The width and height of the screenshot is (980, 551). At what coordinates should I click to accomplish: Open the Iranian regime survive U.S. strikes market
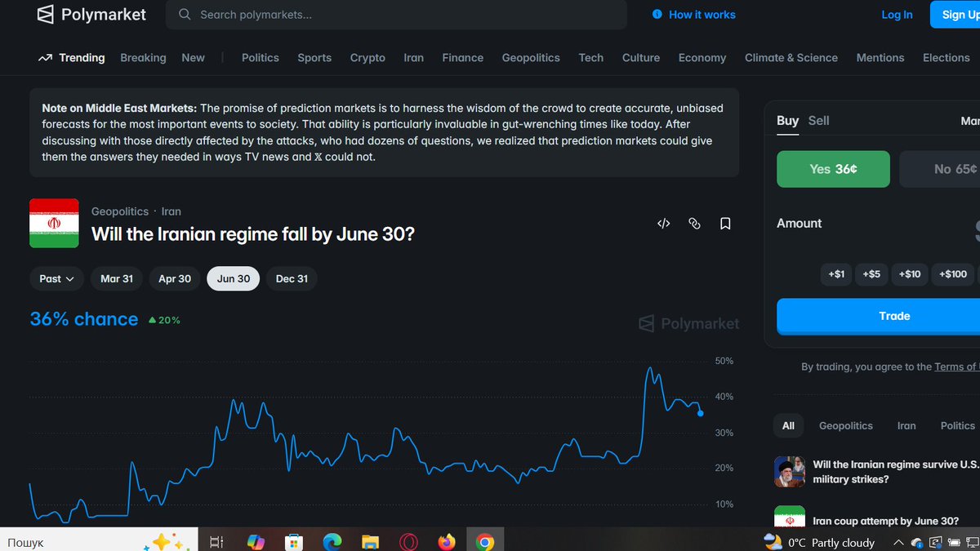[x=896, y=472]
